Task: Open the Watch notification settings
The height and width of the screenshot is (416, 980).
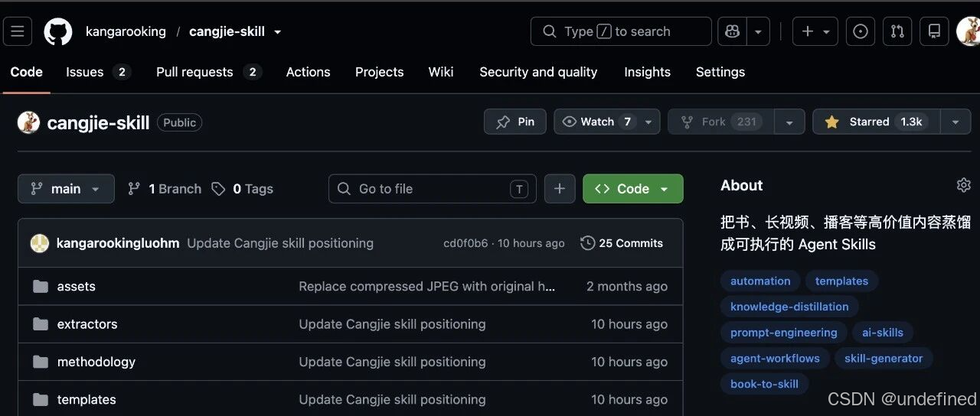Action: 607,122
